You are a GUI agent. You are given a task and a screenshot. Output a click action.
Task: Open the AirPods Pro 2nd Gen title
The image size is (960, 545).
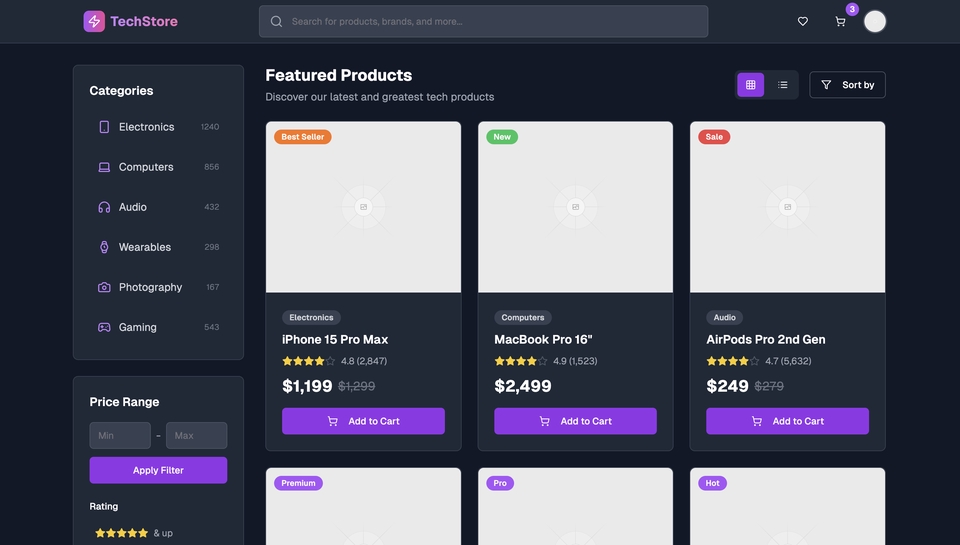tap(765, 339)
